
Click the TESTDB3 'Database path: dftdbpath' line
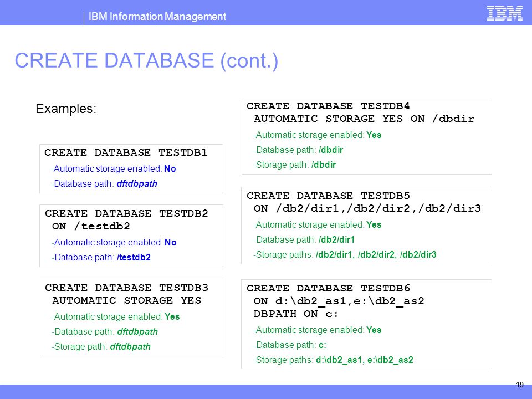pos(105,331)
